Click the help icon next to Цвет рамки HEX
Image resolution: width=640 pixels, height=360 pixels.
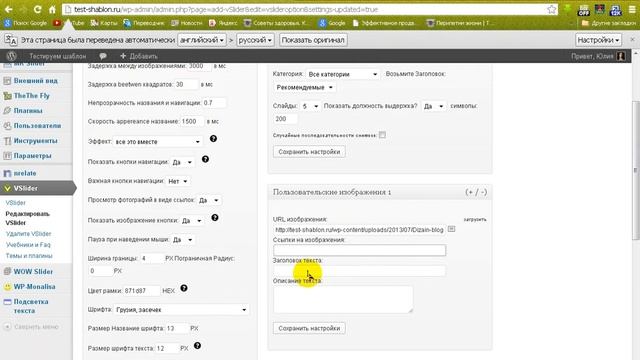click(184, 288)
